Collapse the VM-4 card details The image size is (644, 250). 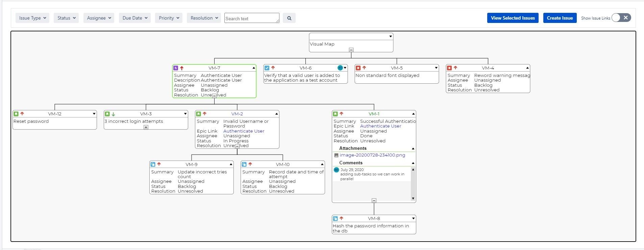tap(527, 68)
